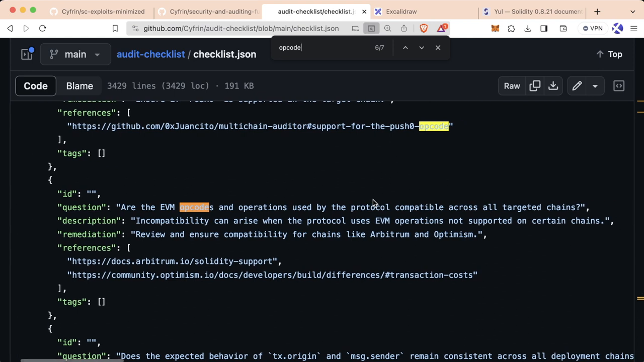Toggle the VPN button in the toolbar
Viewport: 644px width, 362px height.
[593, 28]
